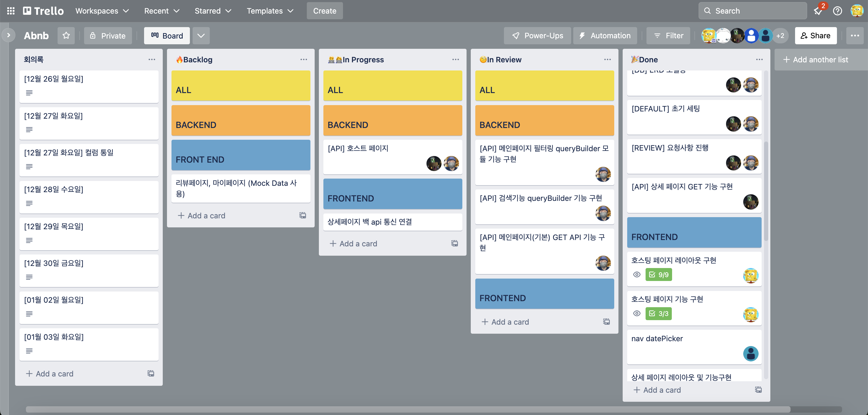Click the Trello home logo
This screenshot has width=868, height=415.
pos(42,11)
